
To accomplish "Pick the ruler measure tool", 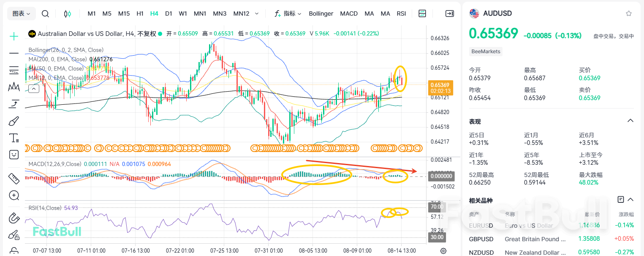I will (14, 179).
